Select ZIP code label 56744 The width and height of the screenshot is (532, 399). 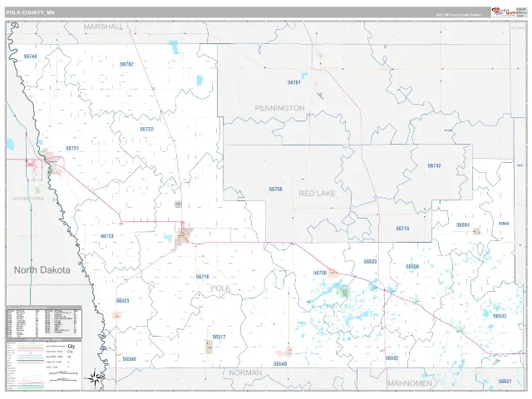click(x=31, y=57)
